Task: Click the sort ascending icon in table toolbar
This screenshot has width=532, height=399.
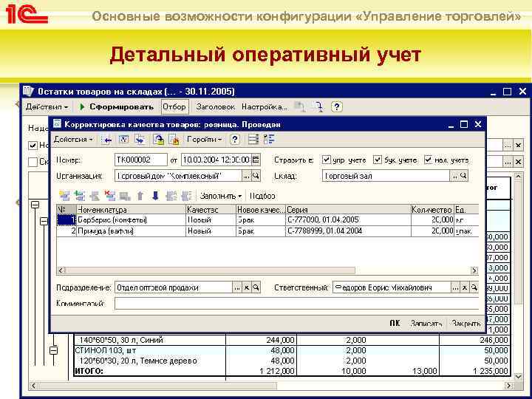Action: click(x=171, y=196)
